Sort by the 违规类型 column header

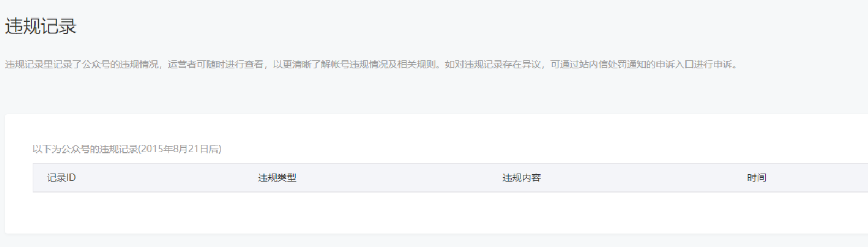(277, 178)
